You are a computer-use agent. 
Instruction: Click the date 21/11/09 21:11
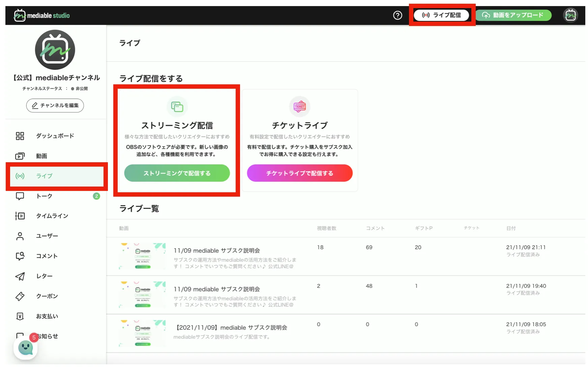pyautogui.click(x=526, y=247)
